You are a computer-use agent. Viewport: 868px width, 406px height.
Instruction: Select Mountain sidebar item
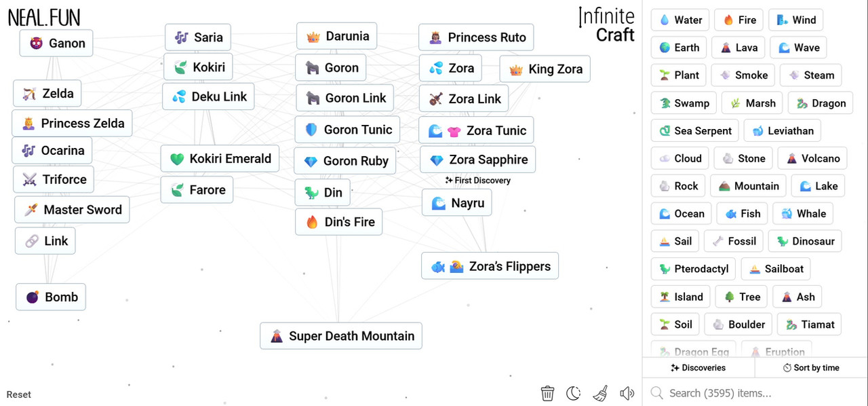click(749, 186)
